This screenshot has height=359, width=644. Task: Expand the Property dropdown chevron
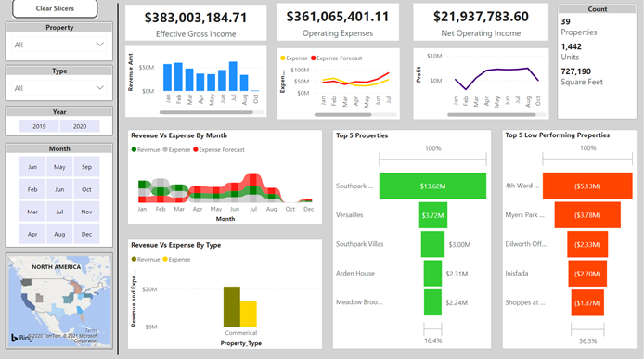pyautogui.click(x=100, y=44)
